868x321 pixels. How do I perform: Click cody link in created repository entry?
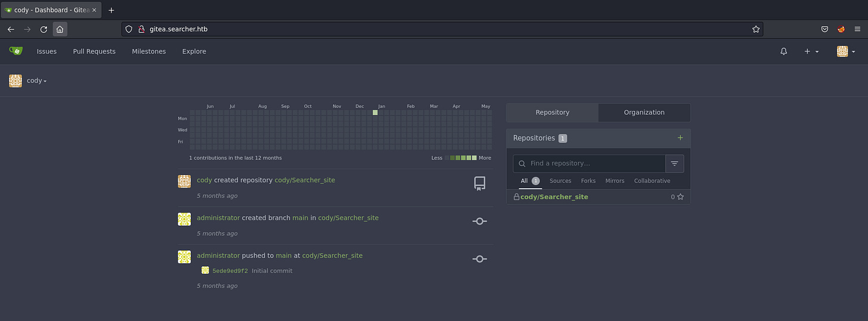[x=204, y=180]
